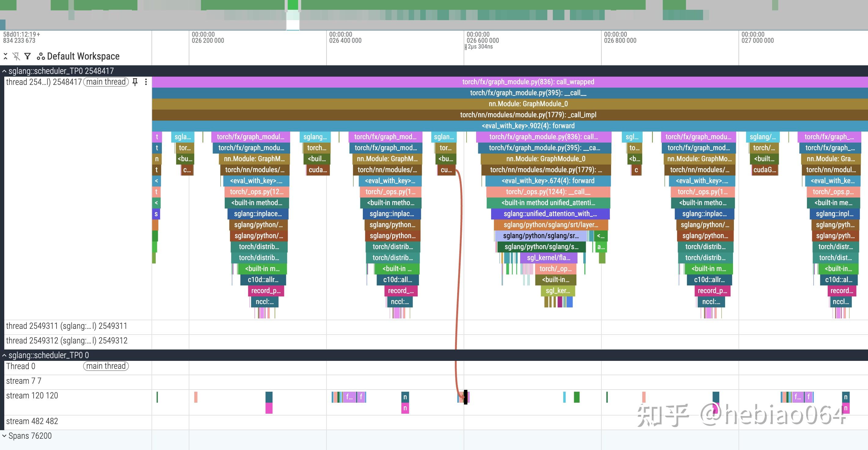The height and width of the screenshot is (450, 868).
Task: Click main thread chip on thread 2548417
Action: [x=106, y=82]
